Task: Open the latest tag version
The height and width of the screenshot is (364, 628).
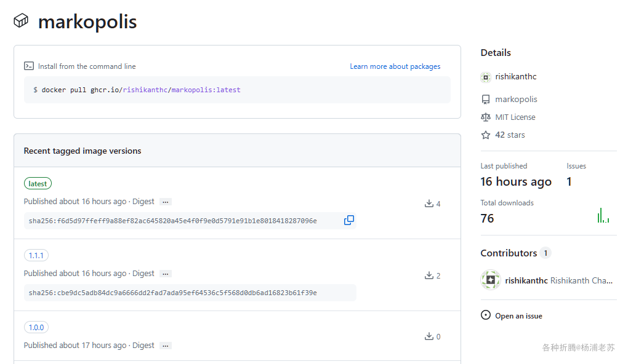Action: 38,183
